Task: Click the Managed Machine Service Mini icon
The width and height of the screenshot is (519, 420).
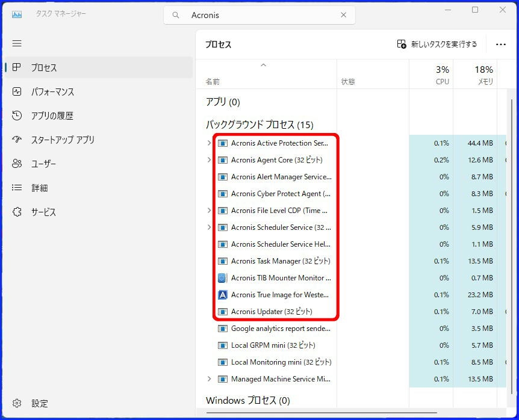Action: pyautogui.click(x=223, y=379)
